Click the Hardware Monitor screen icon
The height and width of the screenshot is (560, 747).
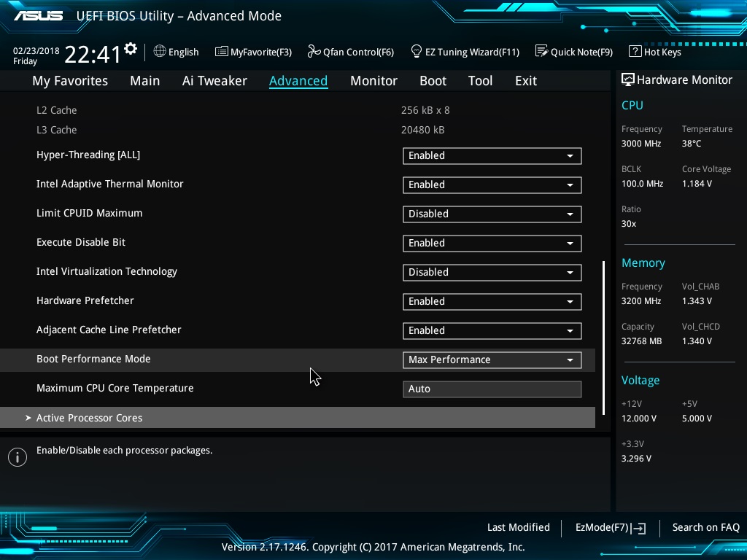628,79
